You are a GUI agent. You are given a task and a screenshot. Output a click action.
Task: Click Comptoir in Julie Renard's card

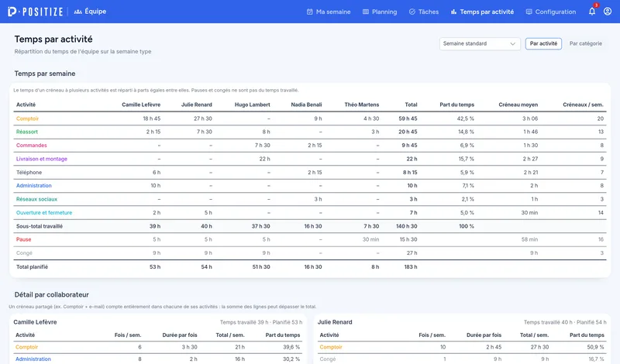[331, 348]
